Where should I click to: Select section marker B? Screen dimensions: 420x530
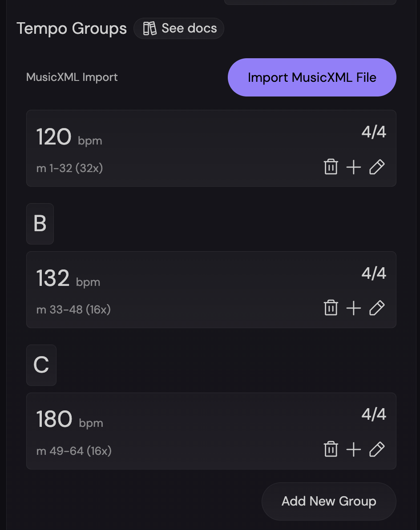[x=40, y=224]
